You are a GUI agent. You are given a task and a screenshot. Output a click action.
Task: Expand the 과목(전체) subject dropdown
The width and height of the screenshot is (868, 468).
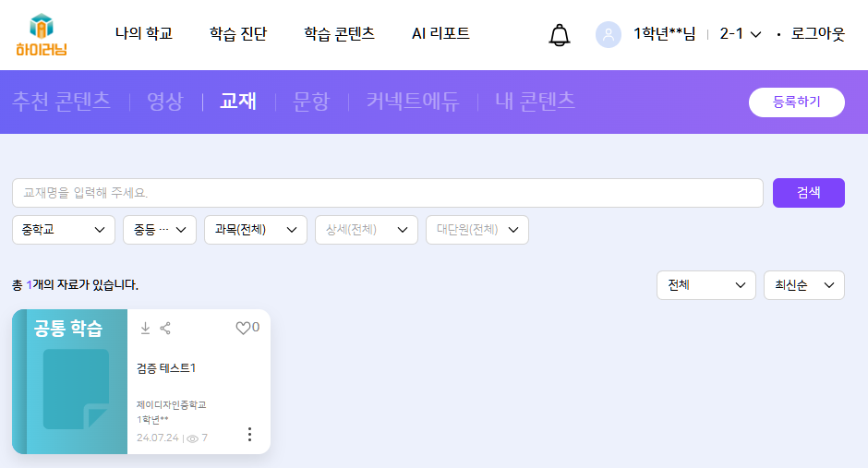(x=255, y=230)
